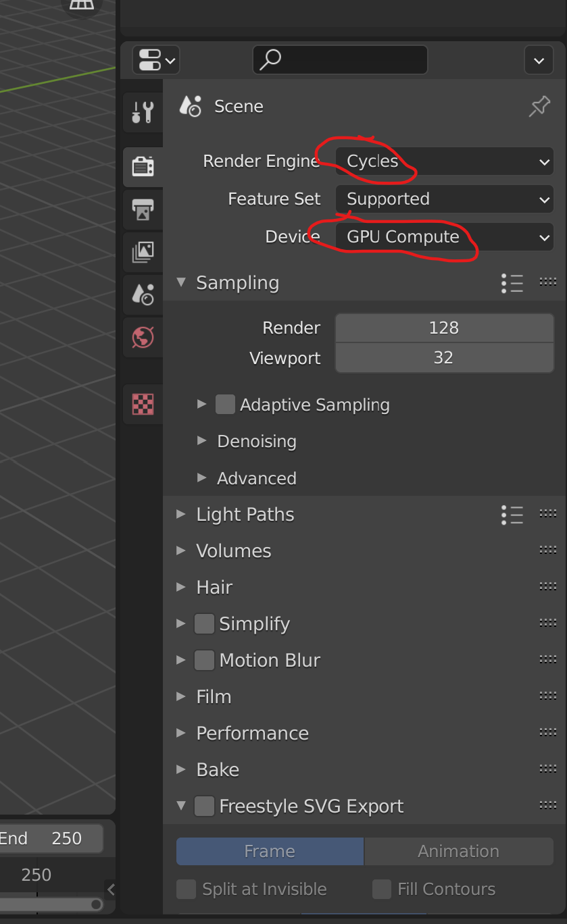The width and height of the screenshot is (567, 924).
Task: Click the Viewport samples field
Action: (x=445, y=358)
